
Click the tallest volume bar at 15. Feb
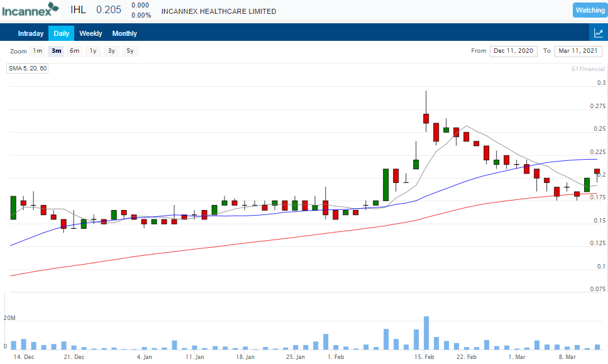426,333
